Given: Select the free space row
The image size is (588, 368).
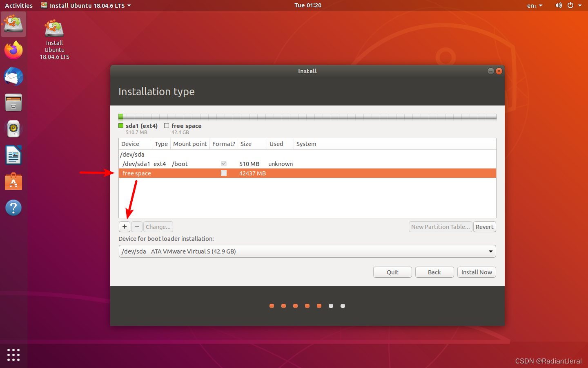Looking at the screenshot, I should pyautogui.click(x=307, y=173).
